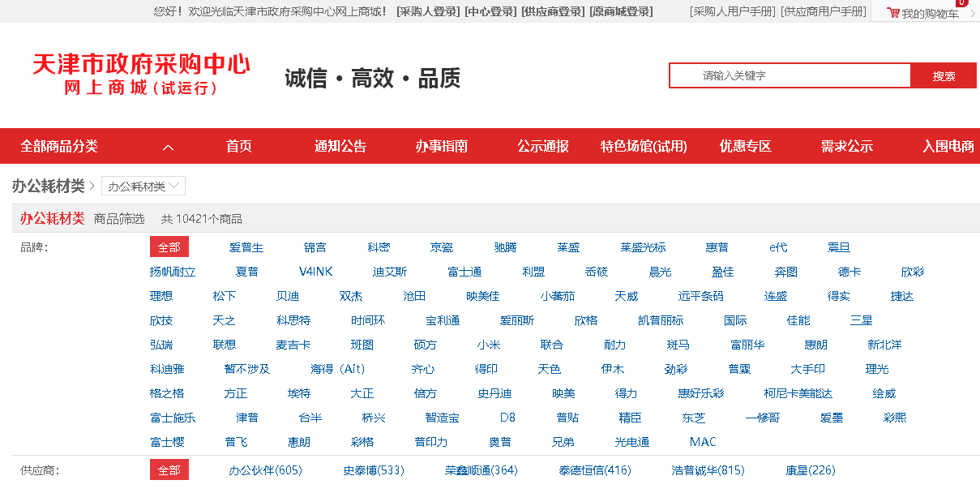Screen dimensions: 980x493
Task: Select the D8 brand
Action: (507, 418)
